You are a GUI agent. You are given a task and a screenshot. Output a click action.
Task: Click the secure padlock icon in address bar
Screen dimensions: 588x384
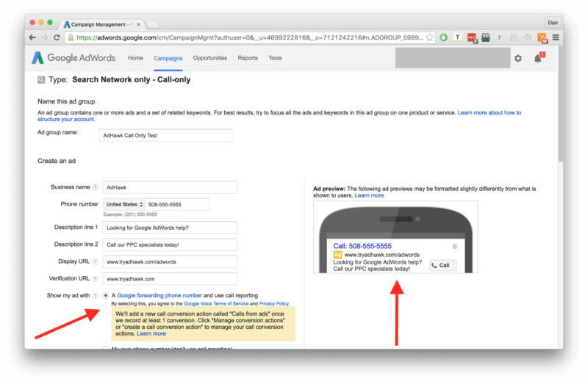point(71,37)
